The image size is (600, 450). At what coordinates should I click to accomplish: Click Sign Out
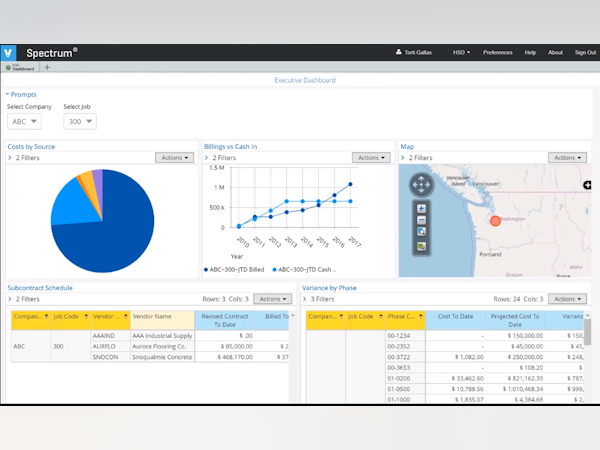585,52
